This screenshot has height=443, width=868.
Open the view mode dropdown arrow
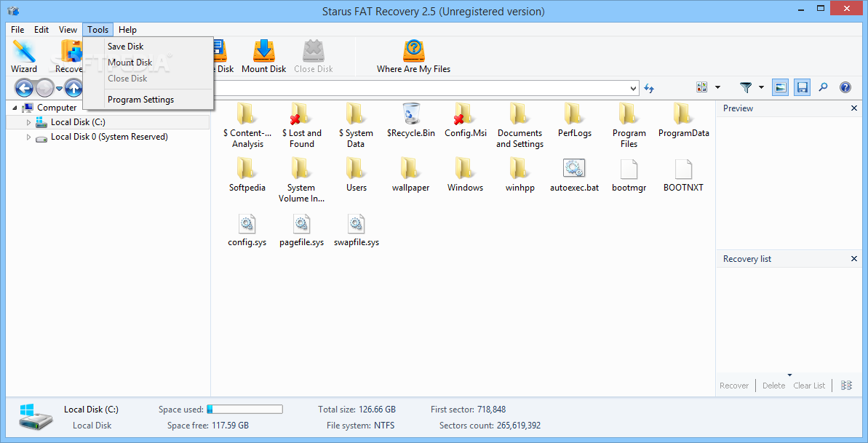coord(717,87)
